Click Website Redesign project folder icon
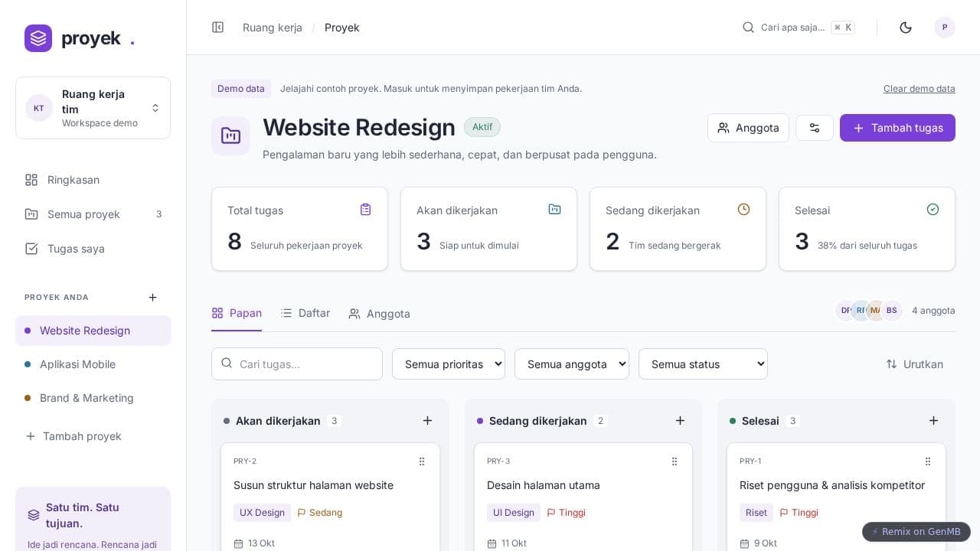 tap(230, 135)
